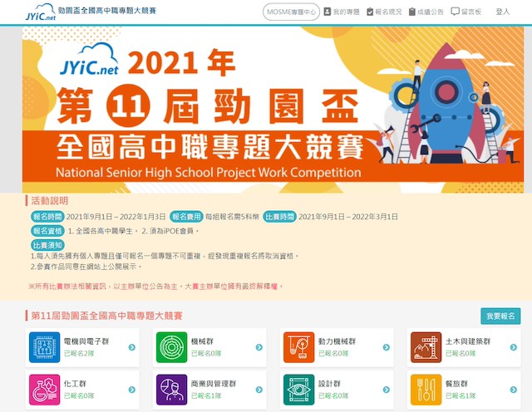Viewport: 532px width, 412px height.
Task: Click the 第11屆勁園盃全國高中職專題大競賽 section heading
Action: click(x=107, y=316)
